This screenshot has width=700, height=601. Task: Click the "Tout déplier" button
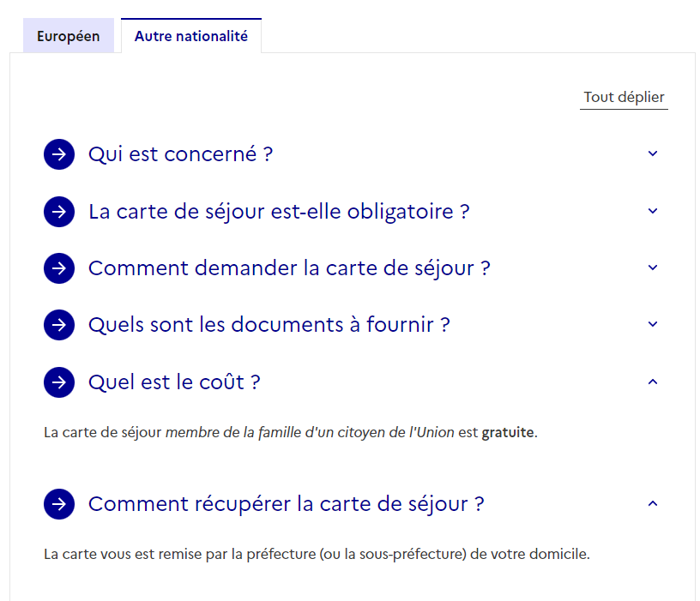pos(624,97)
